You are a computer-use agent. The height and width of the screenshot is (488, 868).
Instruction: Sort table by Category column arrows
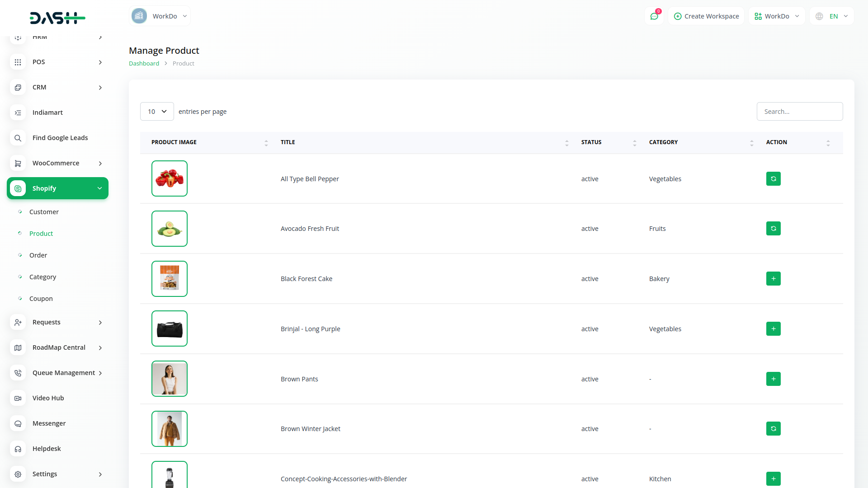point(751,143)
